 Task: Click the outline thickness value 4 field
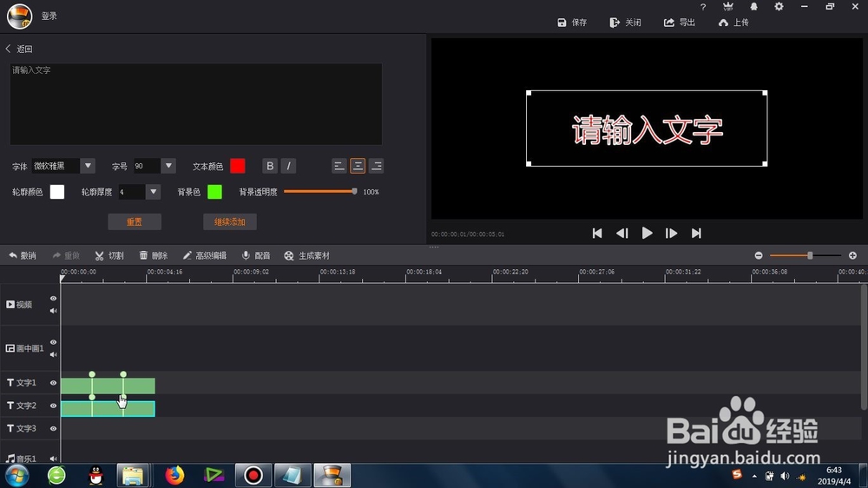pos(132,192)
